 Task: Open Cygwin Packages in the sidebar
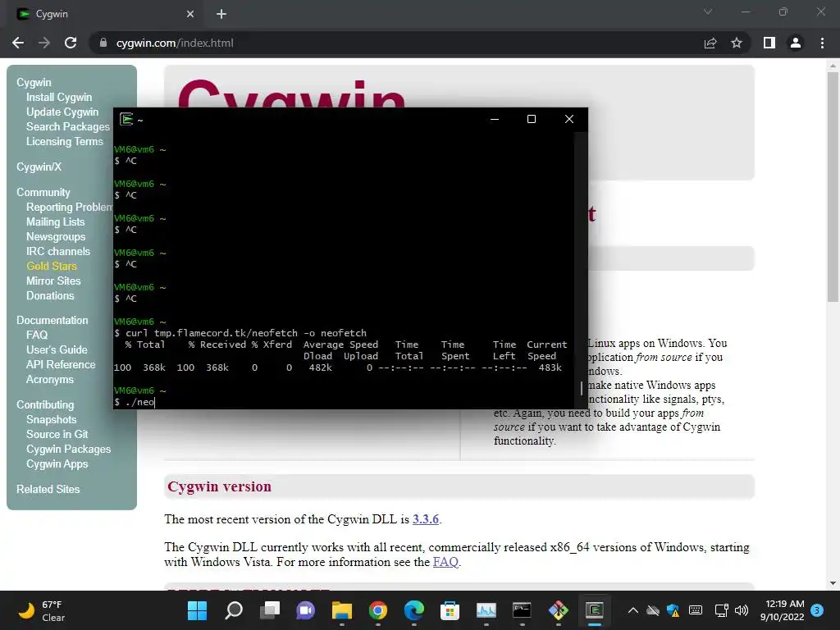click(x=69, y=449)
